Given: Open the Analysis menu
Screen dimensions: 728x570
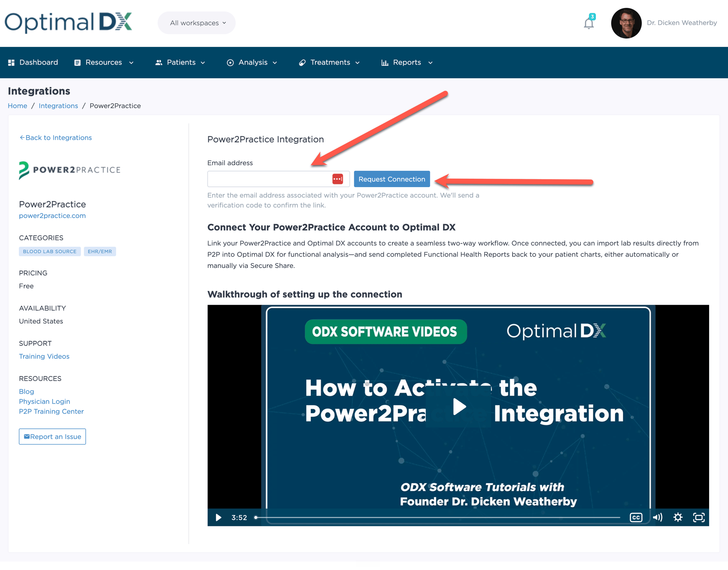Looking at the screenshot, I should point(252,63).
